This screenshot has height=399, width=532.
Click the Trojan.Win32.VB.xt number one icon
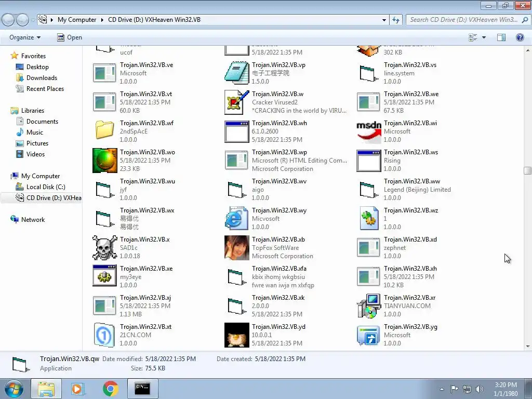click(x=104, y=335)
